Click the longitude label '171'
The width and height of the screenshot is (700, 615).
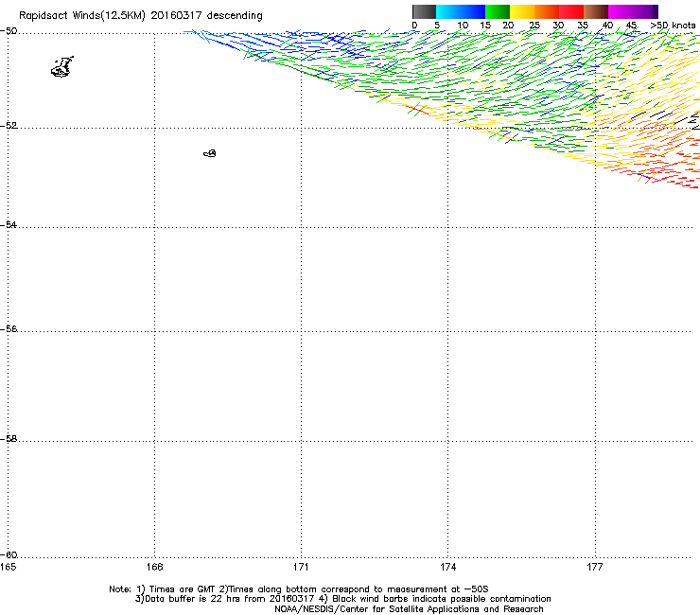pos(301,567)
